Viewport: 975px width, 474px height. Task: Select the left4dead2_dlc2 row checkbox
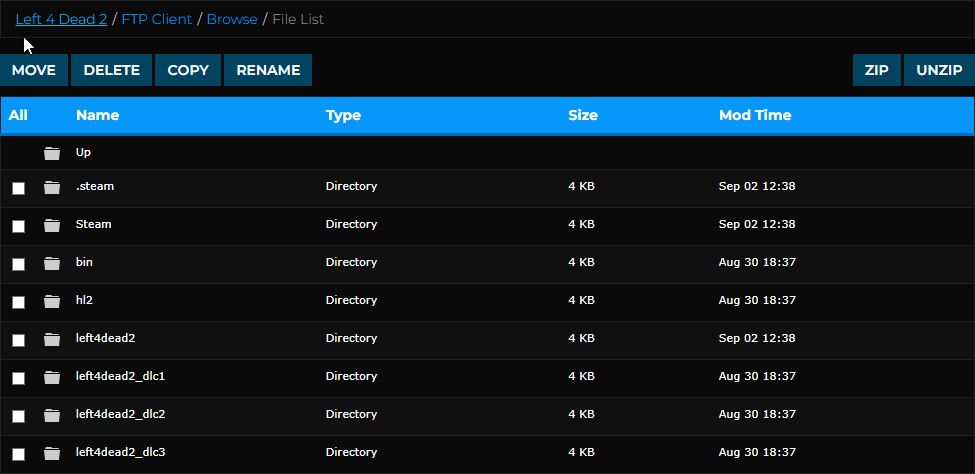(18, 416)
